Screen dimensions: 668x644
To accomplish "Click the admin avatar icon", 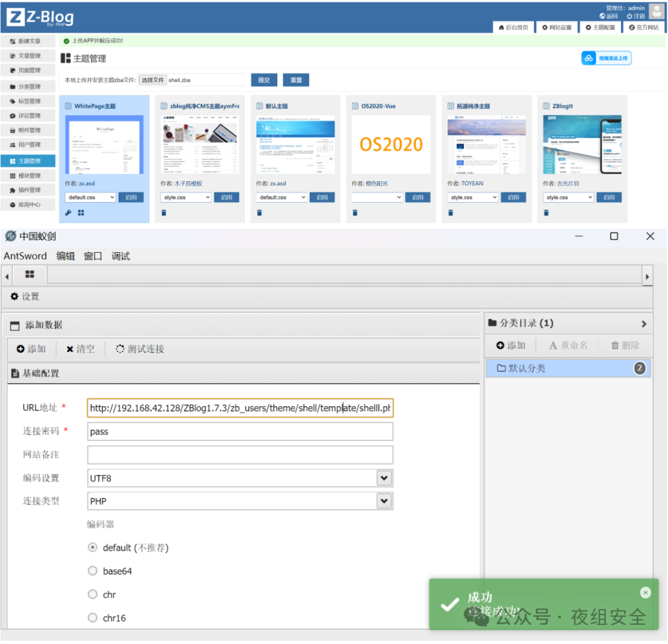I will pyautogui.click(x=656, y=12).
